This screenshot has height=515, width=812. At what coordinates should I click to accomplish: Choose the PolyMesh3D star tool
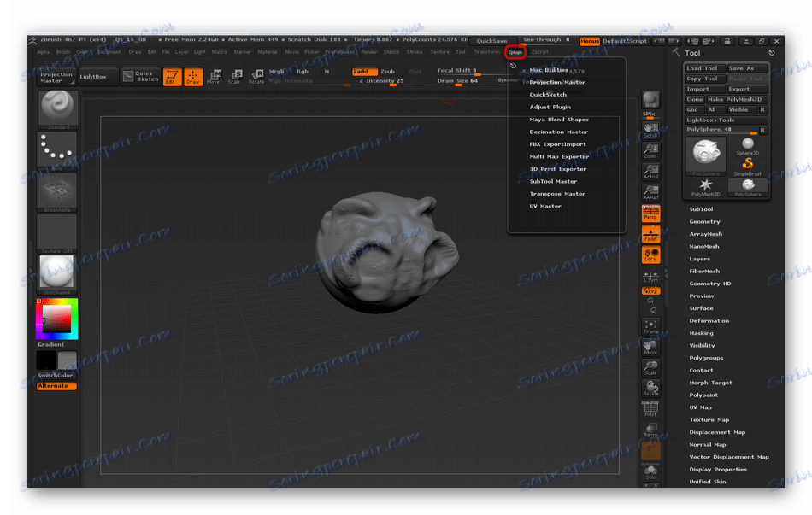pos(705,186)
